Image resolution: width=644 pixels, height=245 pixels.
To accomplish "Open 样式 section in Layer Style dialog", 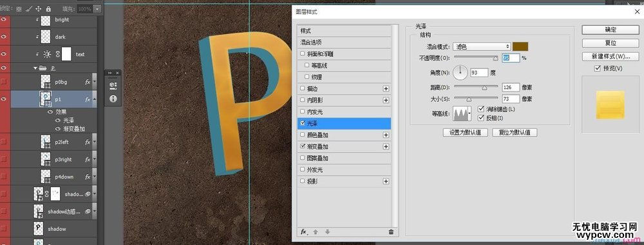I will 344,31.
